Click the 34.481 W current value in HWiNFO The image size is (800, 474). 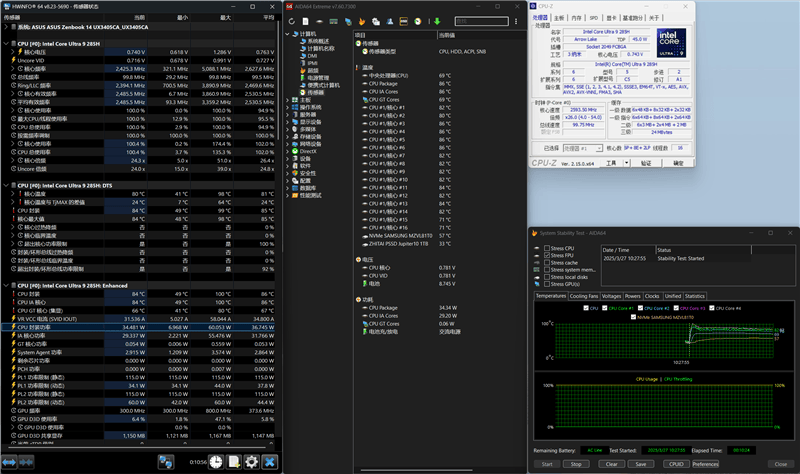[134, 328]
